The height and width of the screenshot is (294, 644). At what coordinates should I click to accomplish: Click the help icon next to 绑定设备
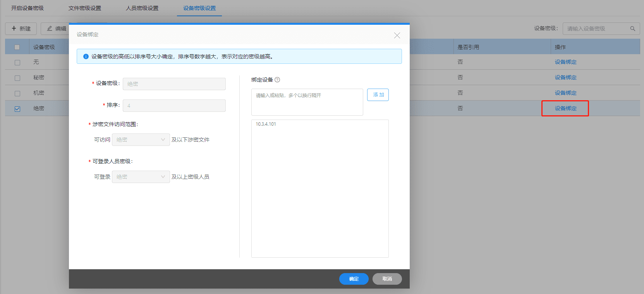coord(277,80)
